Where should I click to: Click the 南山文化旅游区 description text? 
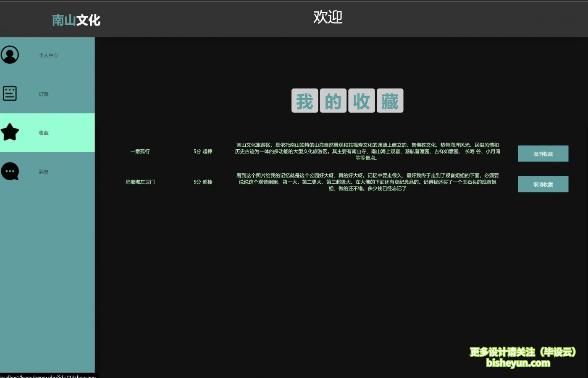tap(367, 151)
